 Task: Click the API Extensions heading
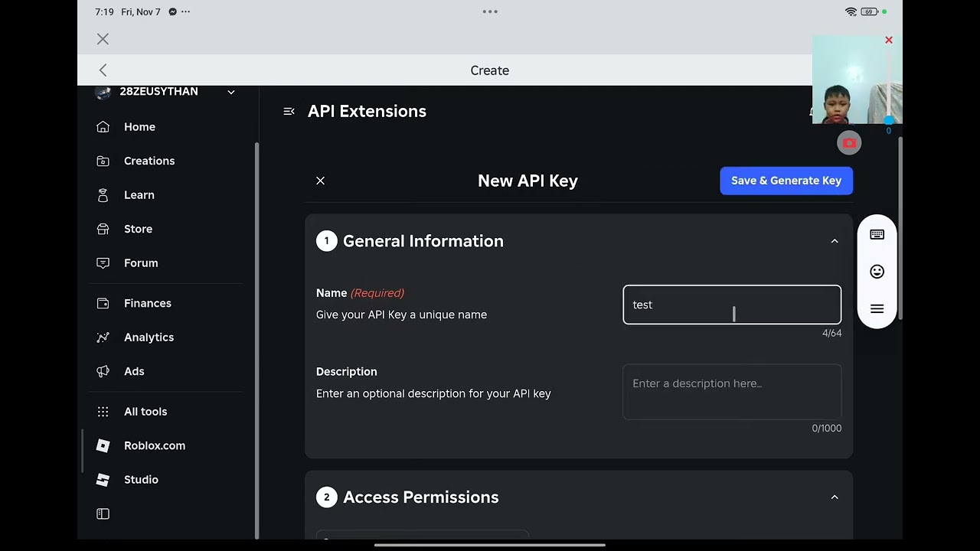[367, 112]
